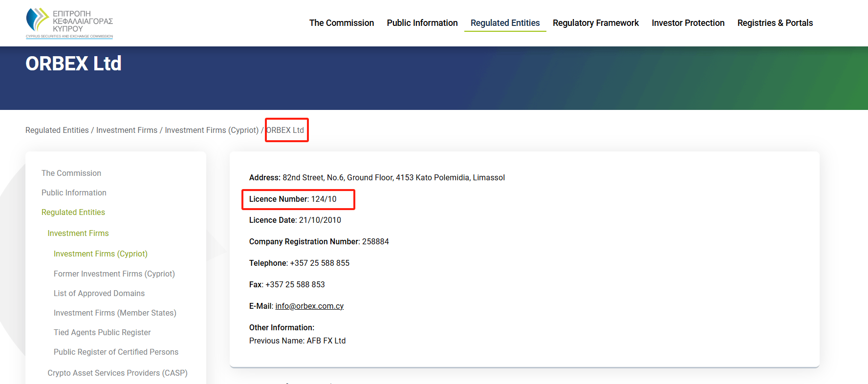The width and height of the screenshot is (868, 384).
Task: Open Regulatory Framework top menu
Action: pyautogui.click(x=596, y=23)
